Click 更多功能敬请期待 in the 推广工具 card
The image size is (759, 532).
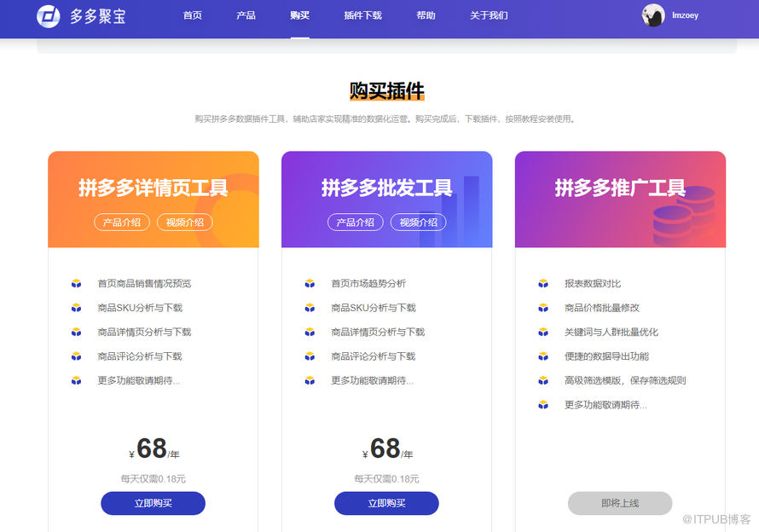(605, 405)
